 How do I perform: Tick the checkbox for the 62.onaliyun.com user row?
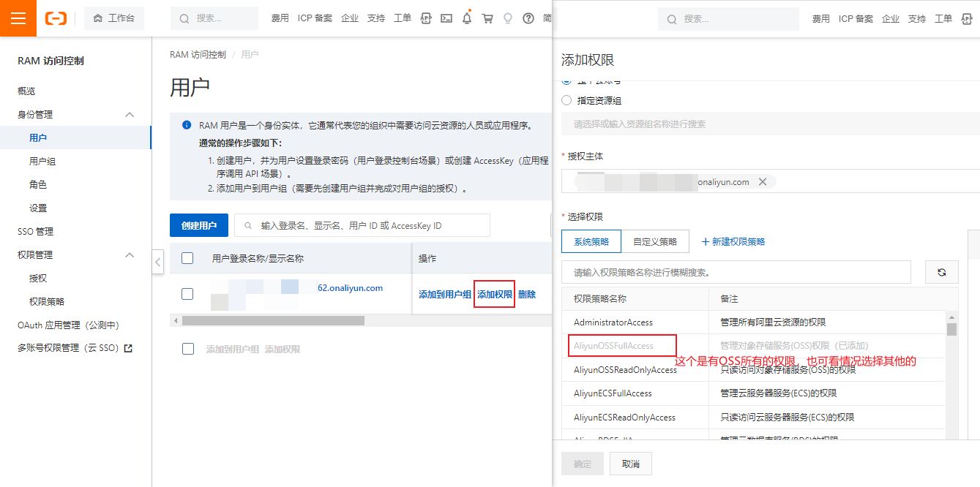pyautogui.click(x=187, y=294)
